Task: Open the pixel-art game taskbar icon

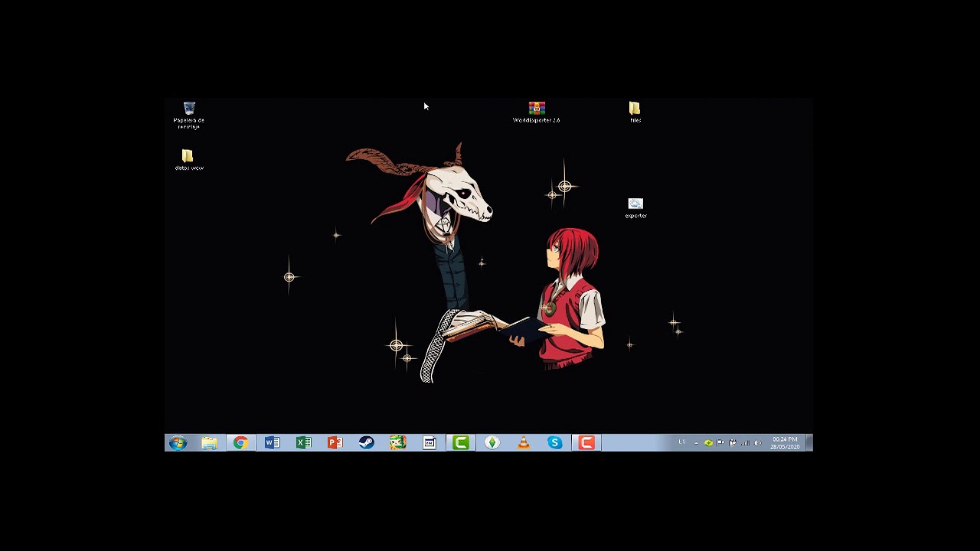Action: [397, 443]
